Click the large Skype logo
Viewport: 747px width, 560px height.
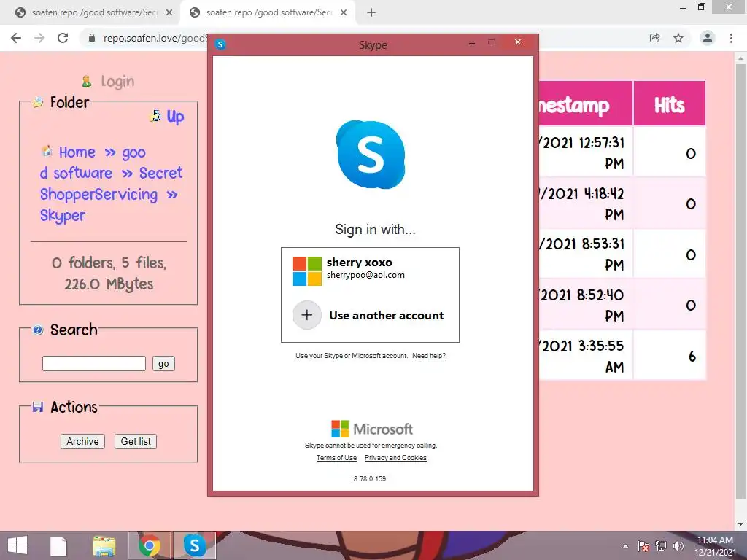pyautogui.click(x=371, y=155)
